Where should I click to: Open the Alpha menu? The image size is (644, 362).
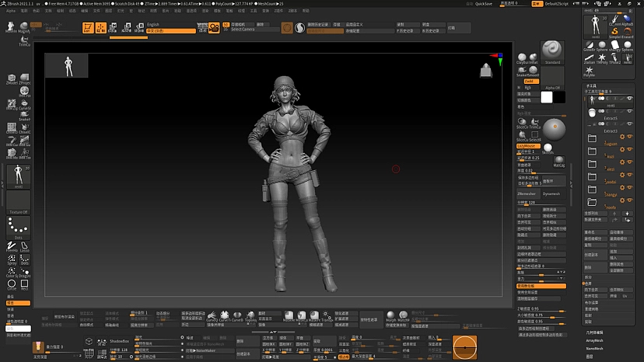[x=11, y=11]
